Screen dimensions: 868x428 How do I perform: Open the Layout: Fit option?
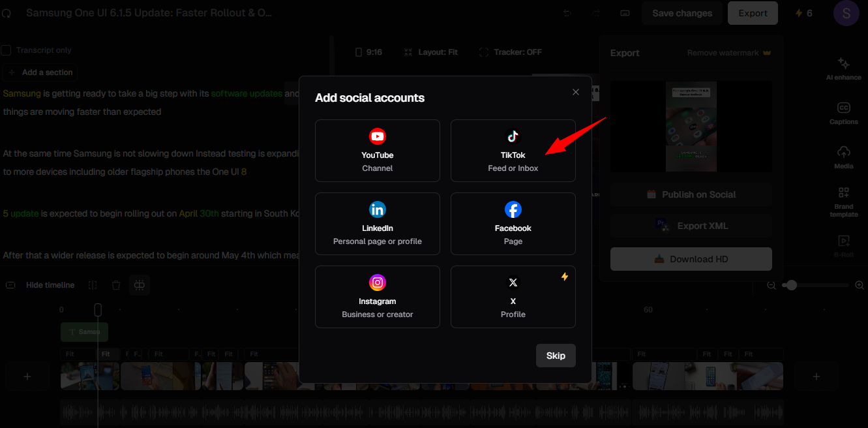[x=431, y=52]
